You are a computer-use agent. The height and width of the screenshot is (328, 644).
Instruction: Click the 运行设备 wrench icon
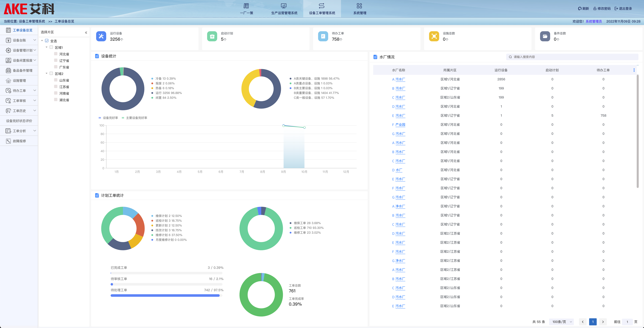(101, 37)
